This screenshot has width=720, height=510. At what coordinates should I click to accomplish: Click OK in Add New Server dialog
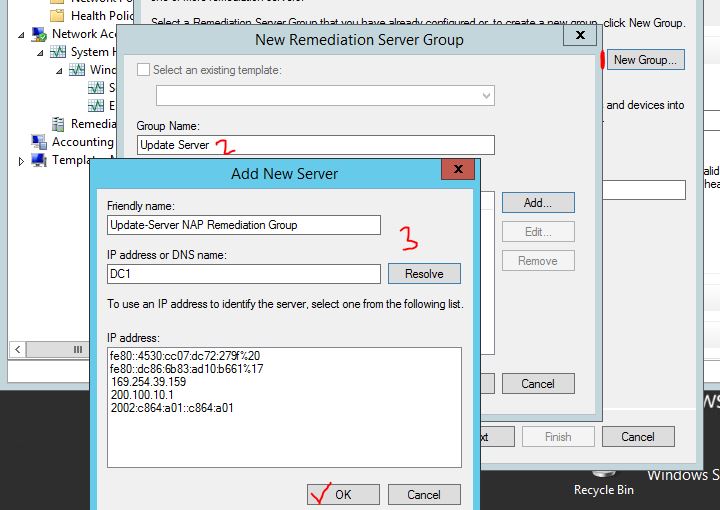coord(343,494)
